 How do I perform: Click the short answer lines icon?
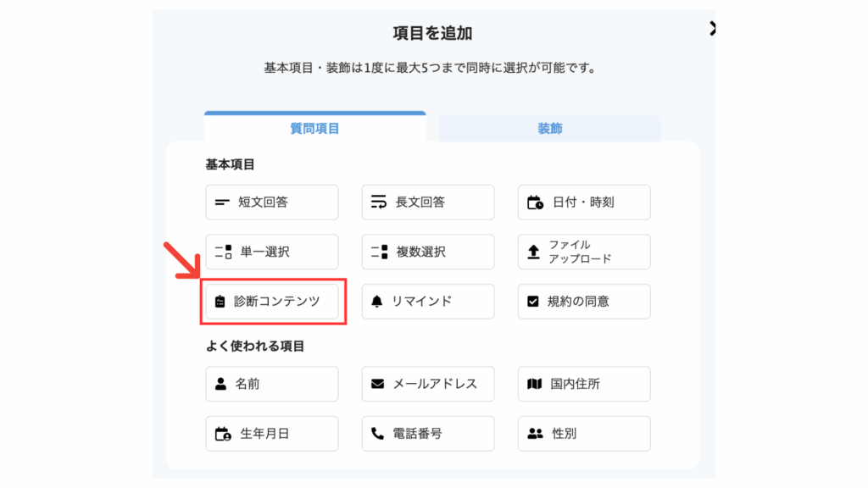point(222,202)
